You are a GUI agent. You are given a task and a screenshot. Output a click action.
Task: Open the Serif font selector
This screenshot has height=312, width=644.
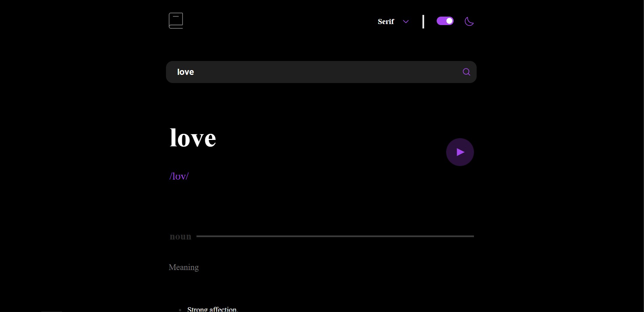click(386, 22)
